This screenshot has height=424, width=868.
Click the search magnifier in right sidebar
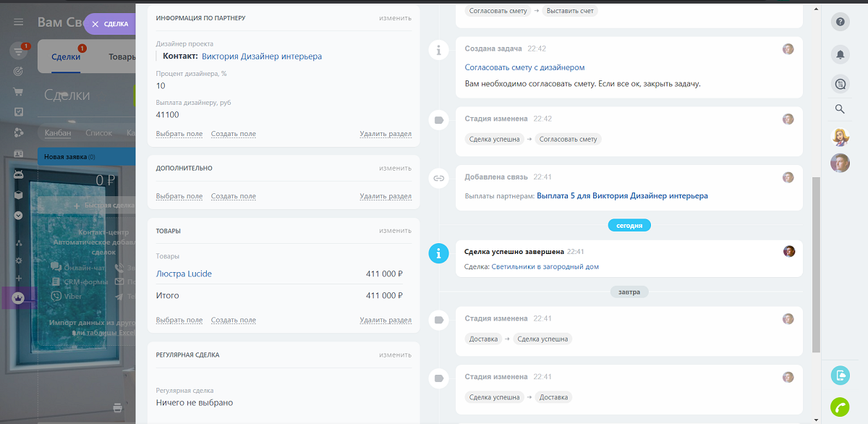[x=840, y=109]
